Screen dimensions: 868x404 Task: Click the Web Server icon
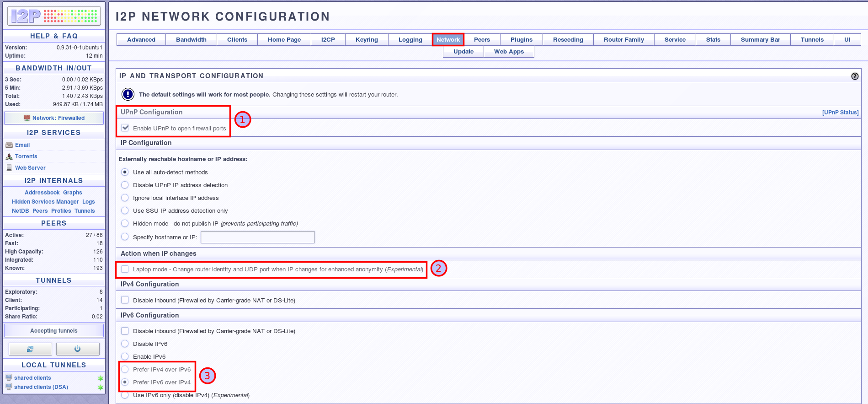(x=9, y=168)
